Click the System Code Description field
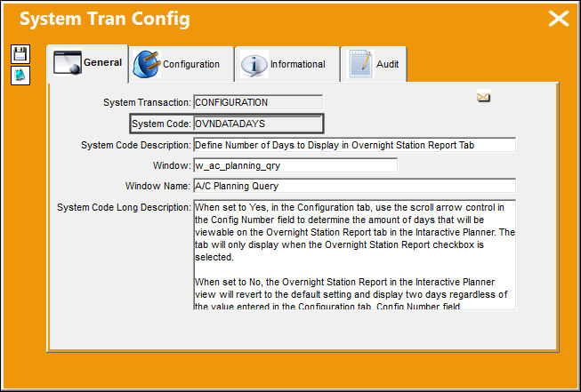581x392 pixels. click(355, 145)
